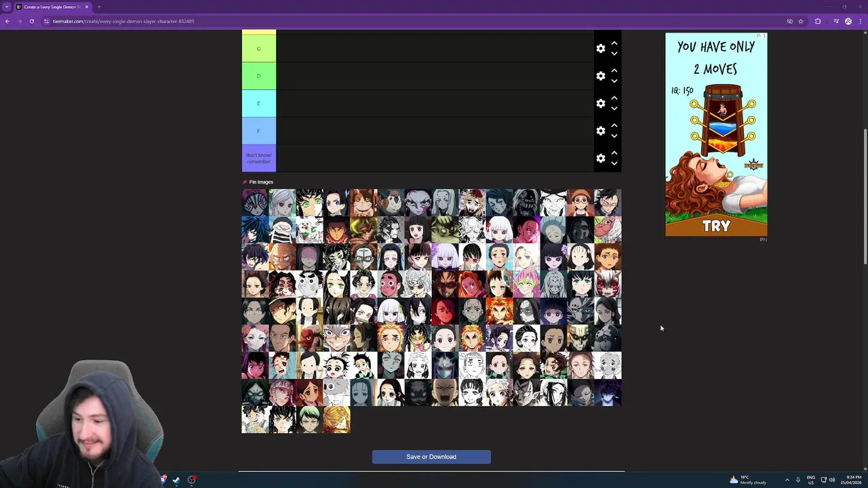Move tier C row down
This screenshot has width=868, height=488.
coord(614,54)
